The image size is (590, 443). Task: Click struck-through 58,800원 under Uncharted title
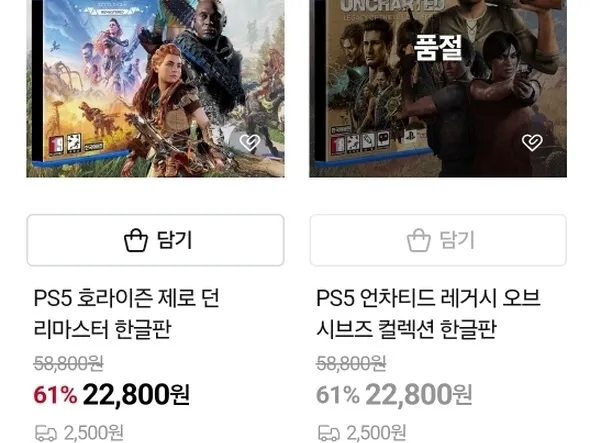[351, 364]
